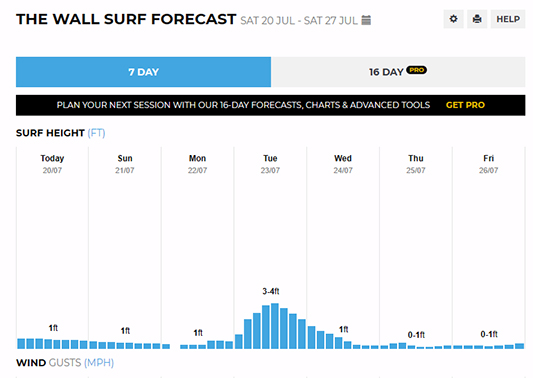533x378 pixels.
Task: Switch to the 16 DAY tab
Action: [398, 72]
